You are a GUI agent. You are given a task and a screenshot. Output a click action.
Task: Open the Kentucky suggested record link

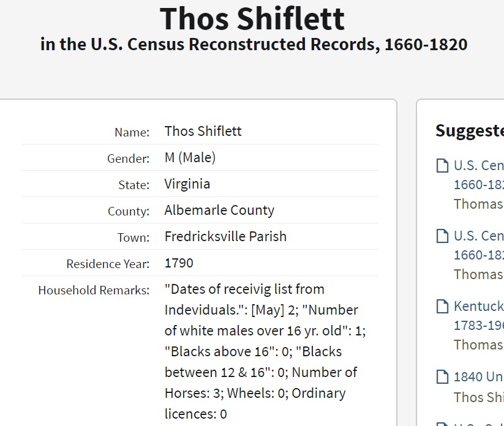[478, 306]
